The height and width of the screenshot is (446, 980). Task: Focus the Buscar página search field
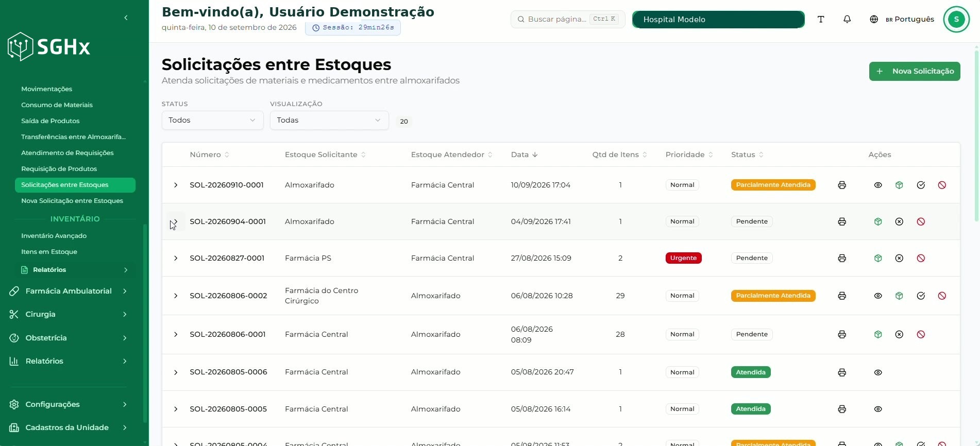[568, 19]
